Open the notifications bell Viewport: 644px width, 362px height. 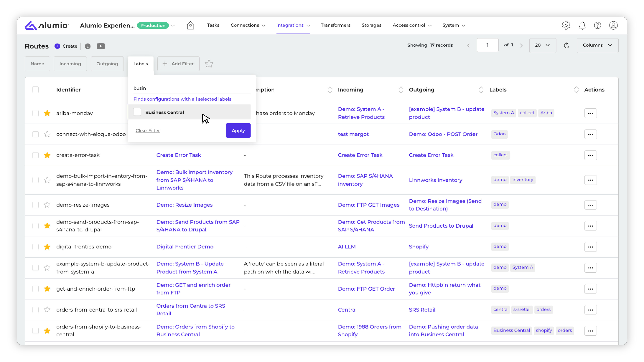582,25
